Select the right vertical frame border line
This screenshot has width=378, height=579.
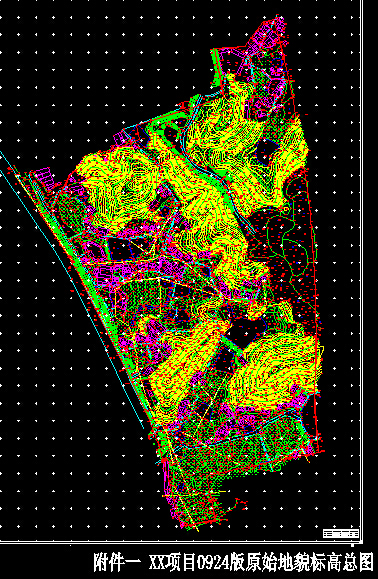point(361,271)
